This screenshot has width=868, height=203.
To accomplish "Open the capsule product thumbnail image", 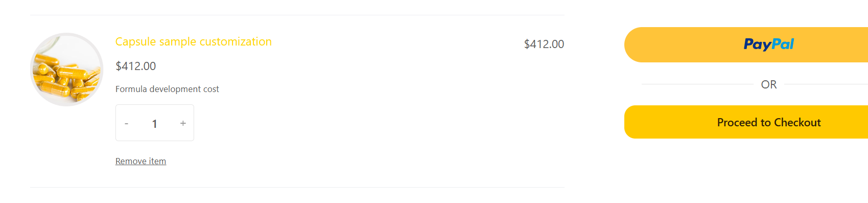I will 67,70.
